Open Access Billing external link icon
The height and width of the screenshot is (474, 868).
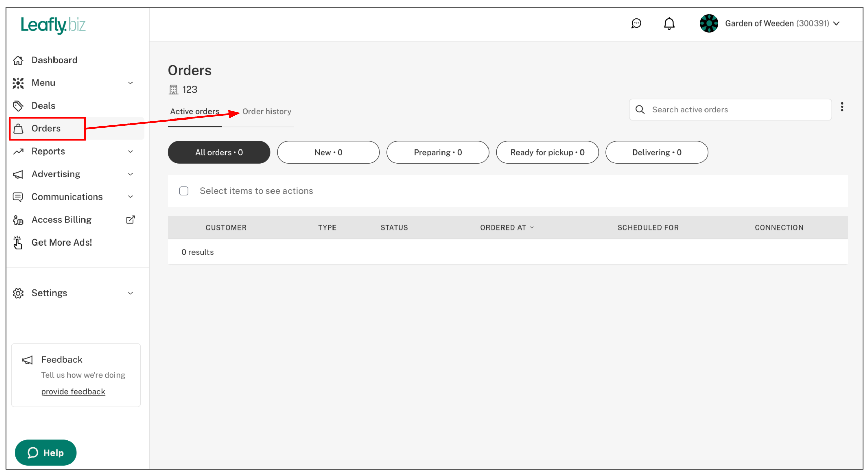click(x=130, y=220)
